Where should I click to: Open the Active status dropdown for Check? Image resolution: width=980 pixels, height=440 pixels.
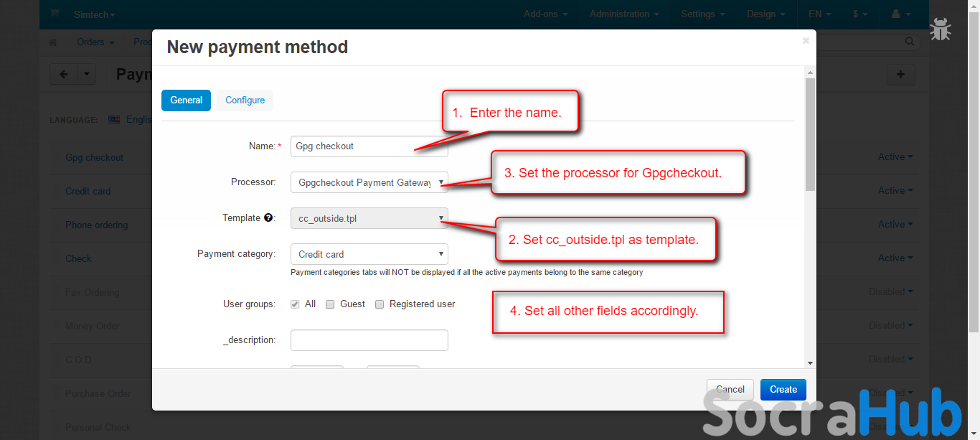(x=895, y=258)
